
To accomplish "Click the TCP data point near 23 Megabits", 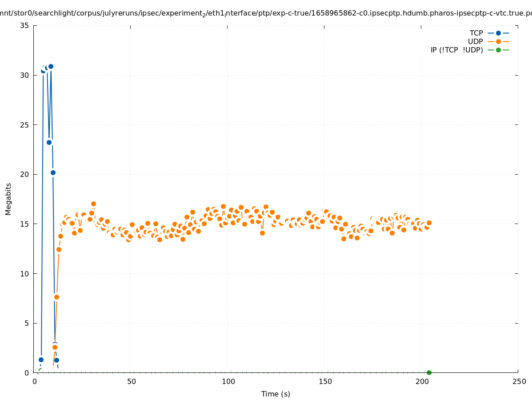I will coord(49,142).
